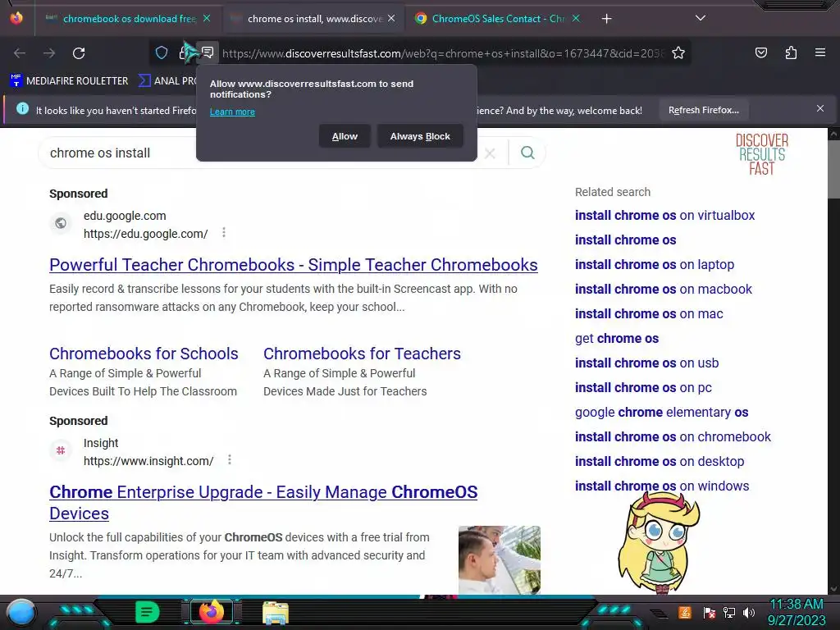Select google chrome elementary os

(x=662, y=413)
